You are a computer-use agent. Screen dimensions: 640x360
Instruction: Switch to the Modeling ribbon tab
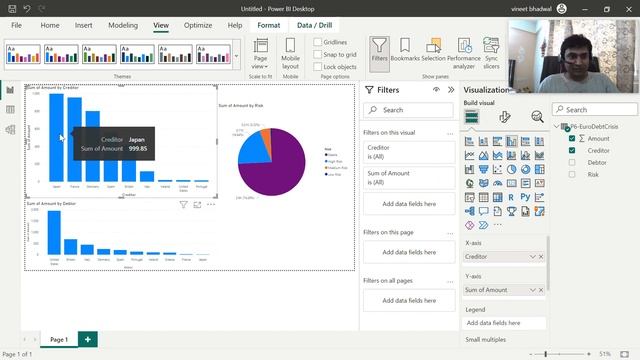pyautogui.click(x=123, y=25)
